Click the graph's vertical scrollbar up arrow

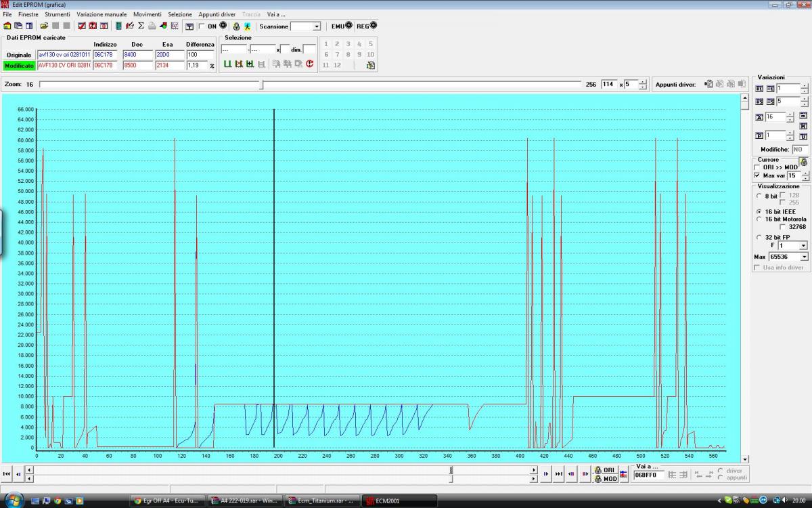click(x=745, y=98)
